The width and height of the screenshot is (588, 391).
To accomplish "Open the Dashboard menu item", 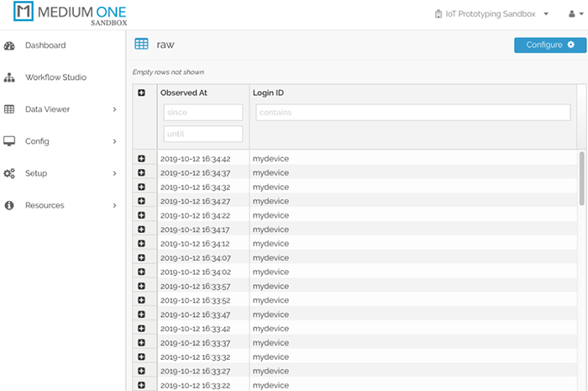I will (x=45, y=45).
